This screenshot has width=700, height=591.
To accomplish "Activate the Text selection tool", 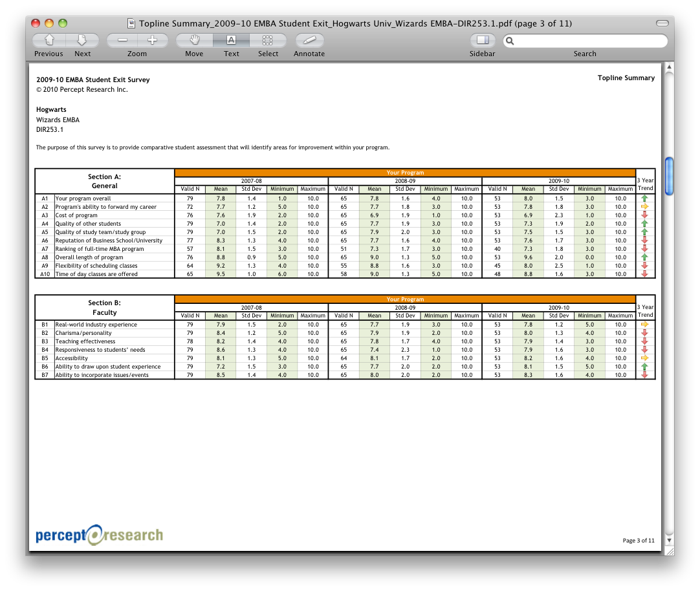I will coord(231,40).
